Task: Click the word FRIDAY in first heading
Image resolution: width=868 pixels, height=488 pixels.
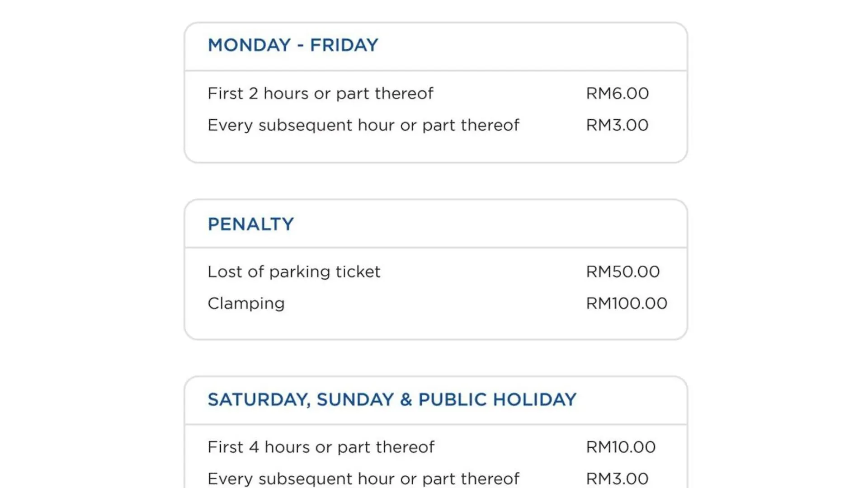Action: pos(344,45)
